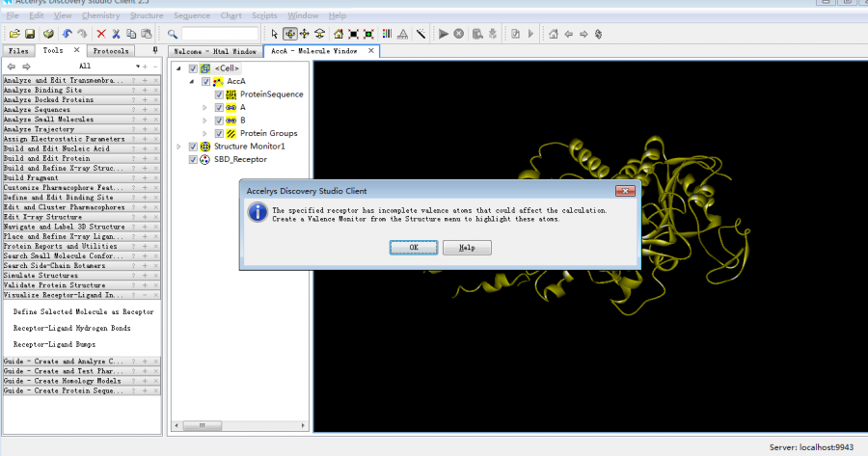
Task: Switch to the Files tab
Action: click(18, 51)
